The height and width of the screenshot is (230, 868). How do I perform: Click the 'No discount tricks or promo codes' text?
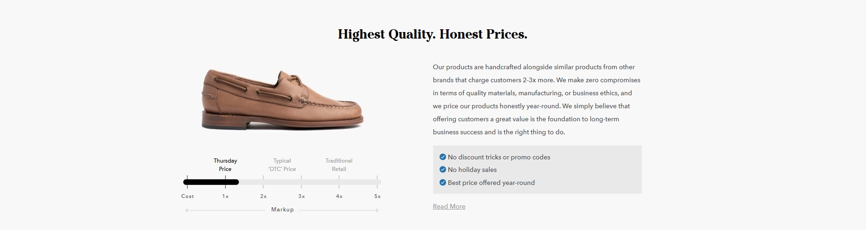(499, 157)
